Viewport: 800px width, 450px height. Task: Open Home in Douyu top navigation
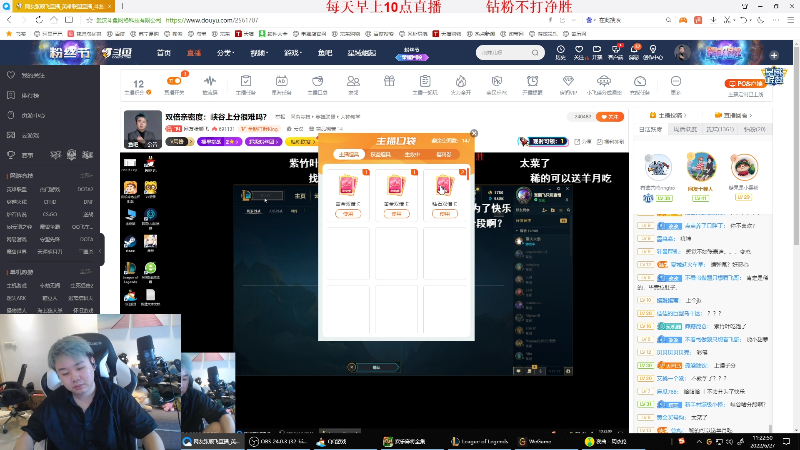pyautogui.click(x=164, y=53)
